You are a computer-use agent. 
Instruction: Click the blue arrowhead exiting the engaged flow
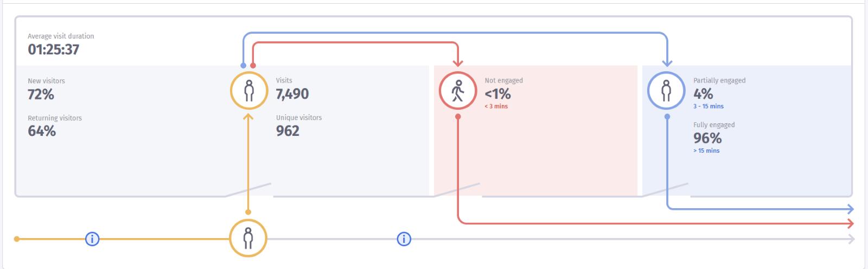point(850,209)
